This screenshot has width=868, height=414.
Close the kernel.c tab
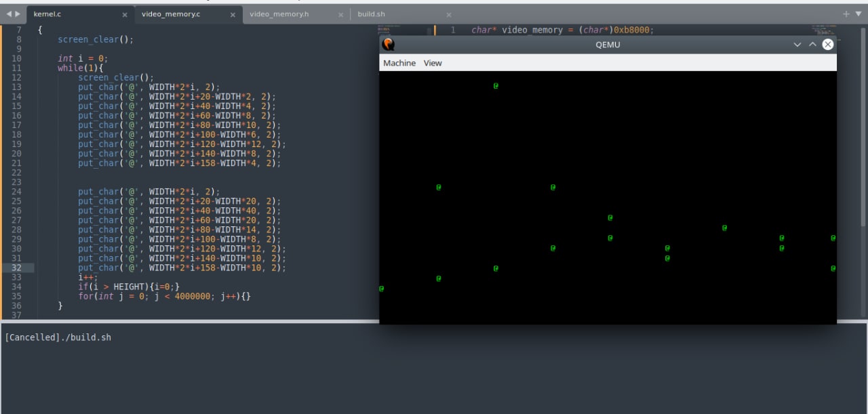click(x=125, y=14)
